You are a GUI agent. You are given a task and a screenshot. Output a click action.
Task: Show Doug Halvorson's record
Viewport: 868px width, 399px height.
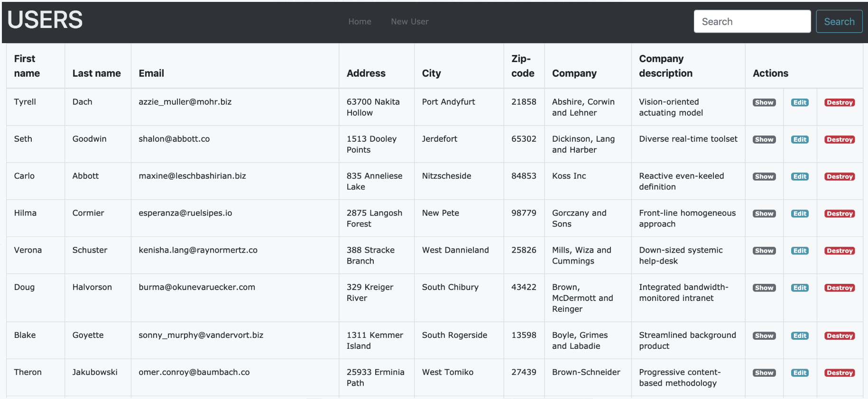764,288
